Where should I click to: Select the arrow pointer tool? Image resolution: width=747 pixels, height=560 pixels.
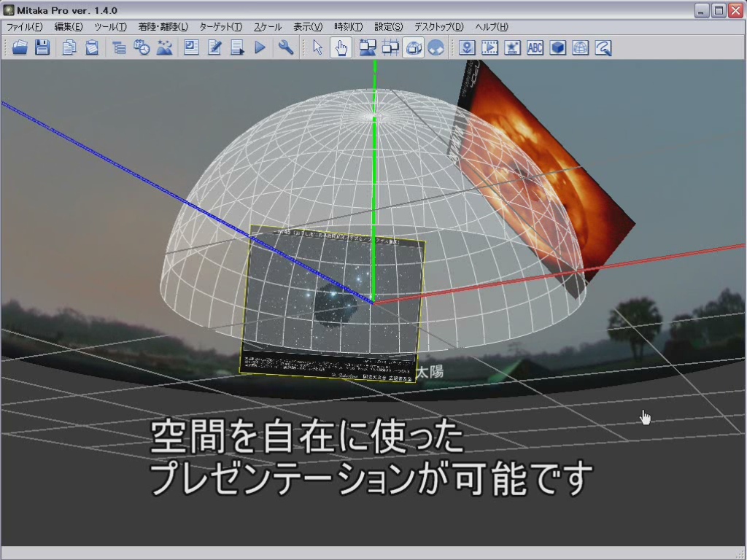[318, 47]
